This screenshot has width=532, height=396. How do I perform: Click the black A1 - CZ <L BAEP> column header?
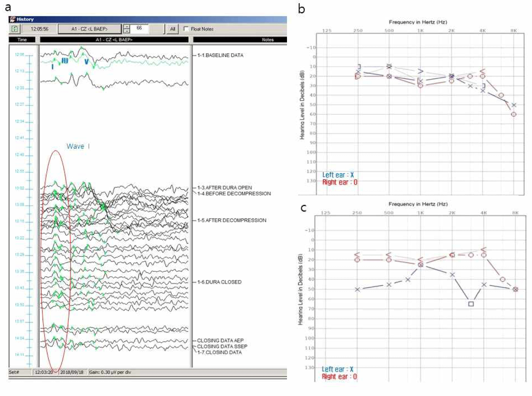114,40
